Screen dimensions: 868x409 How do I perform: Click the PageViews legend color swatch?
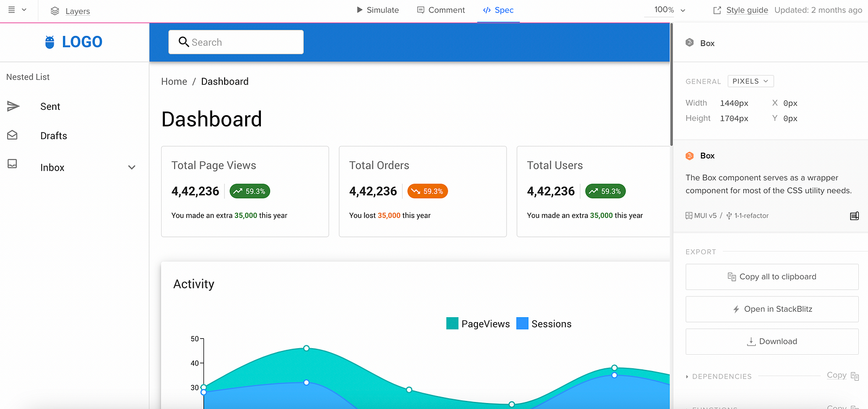(452, 323)
